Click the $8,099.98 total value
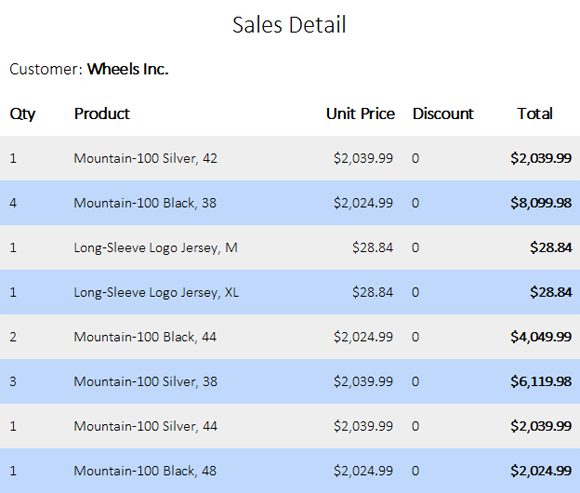This screenshot has width=580, height=493. 541,203
